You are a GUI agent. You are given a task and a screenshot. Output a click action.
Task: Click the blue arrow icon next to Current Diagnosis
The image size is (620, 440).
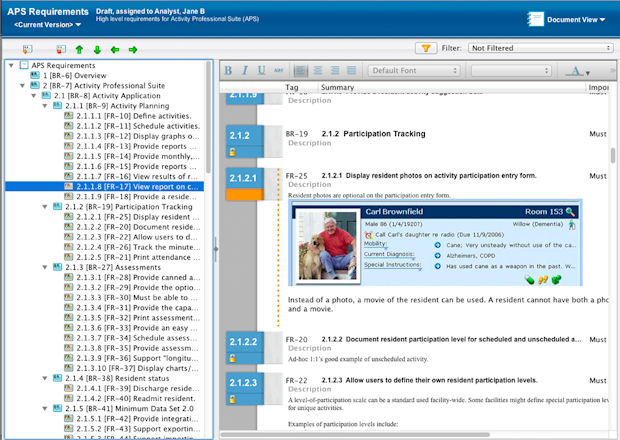coord(437,256)
